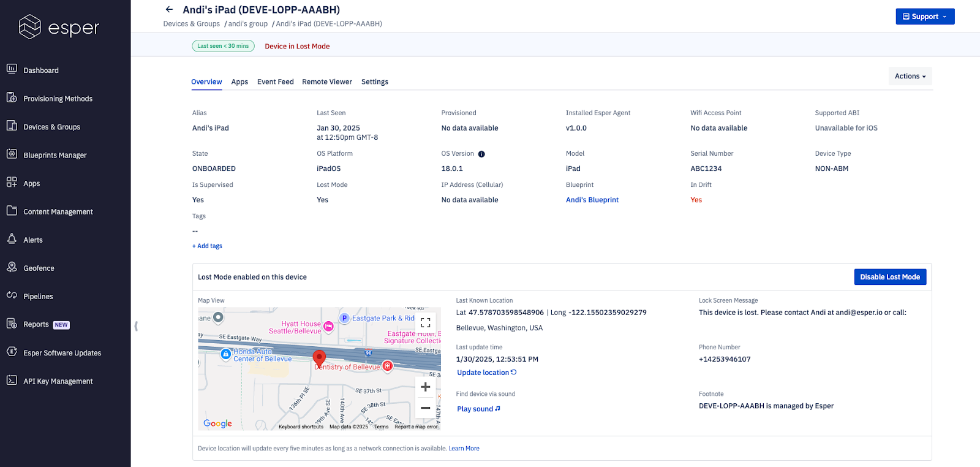The image size is (980, 467).
Task: Click phone number +14253946107
Action: [x=725, y=359]
